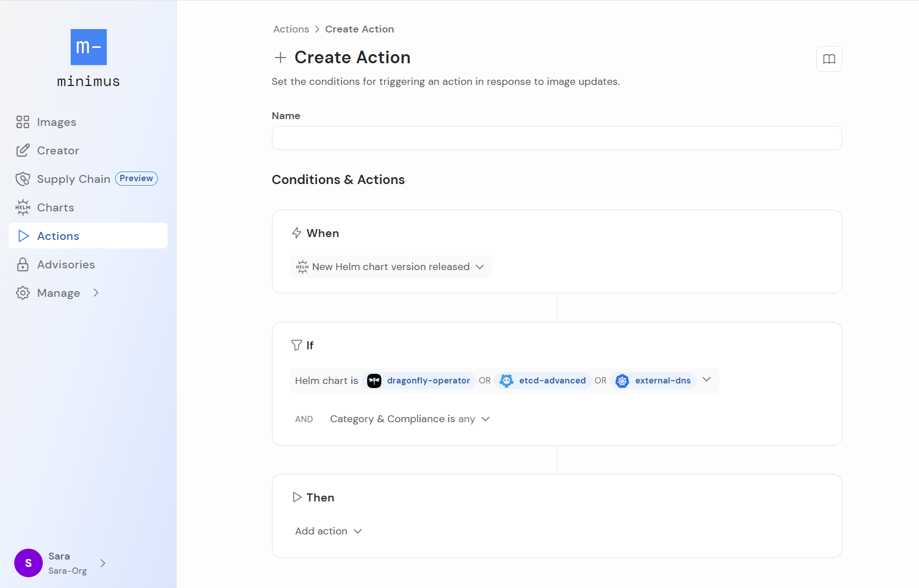The width and height of the screenshot is (919, 588).
Task: Open the New Helm chart version released dropdown
Action: 391,267
